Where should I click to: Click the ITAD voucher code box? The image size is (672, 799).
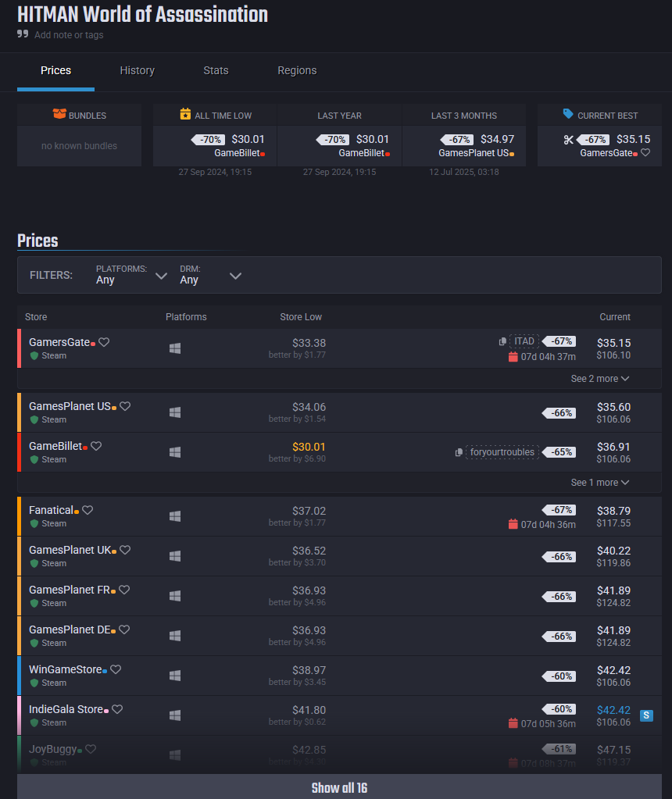click(524, 341)
